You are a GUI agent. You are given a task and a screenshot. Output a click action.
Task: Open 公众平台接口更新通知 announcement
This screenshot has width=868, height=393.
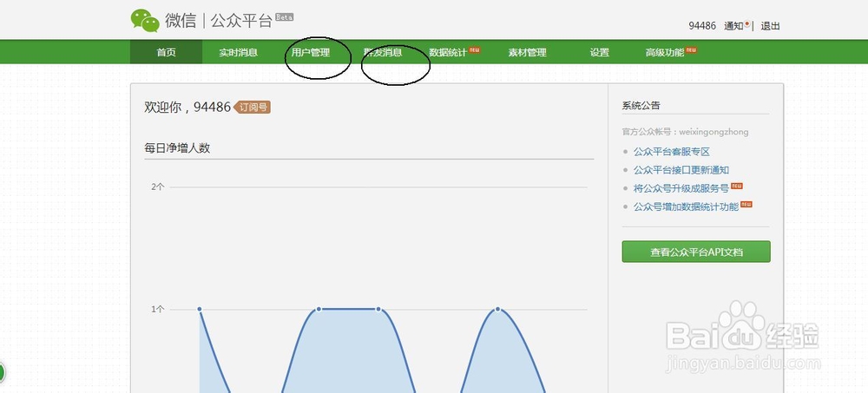pos(681,170)
